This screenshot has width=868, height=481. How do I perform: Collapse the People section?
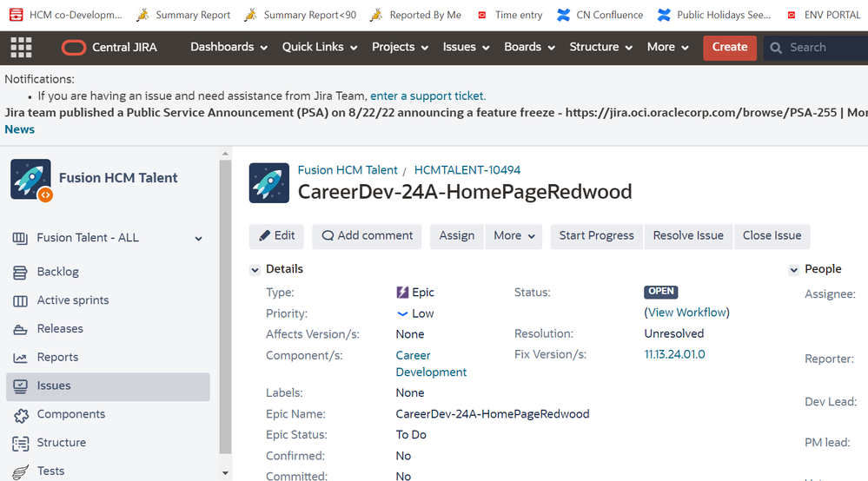coord(794,270)
